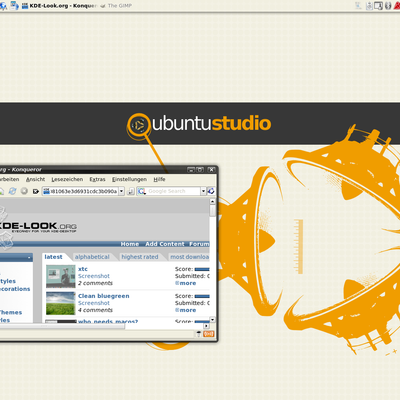Open the 'Clean bluegreen' entry link
Screen dimensions: 400x400
tap(103, 296)
